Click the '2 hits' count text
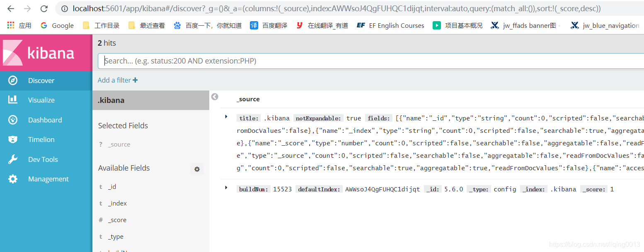 (x=107, y=43)
